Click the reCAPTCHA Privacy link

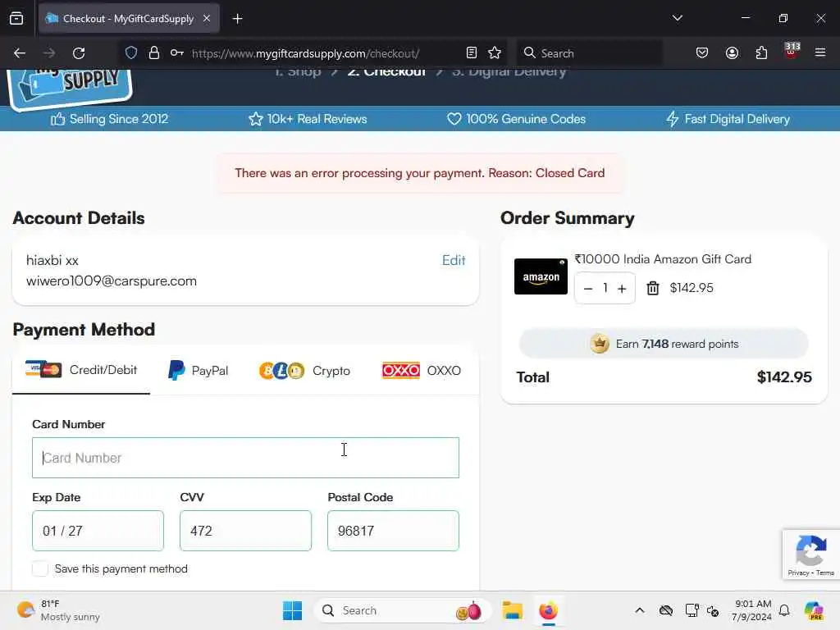(798, 573)
